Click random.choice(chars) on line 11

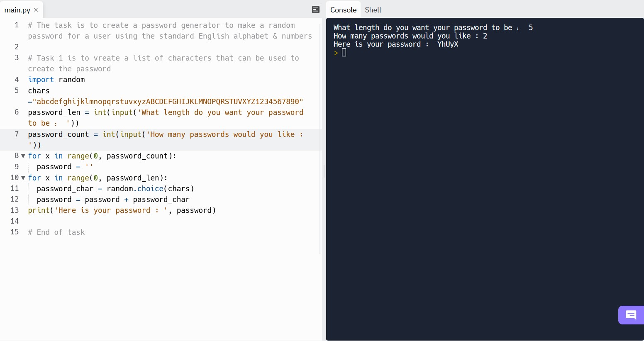151,189
